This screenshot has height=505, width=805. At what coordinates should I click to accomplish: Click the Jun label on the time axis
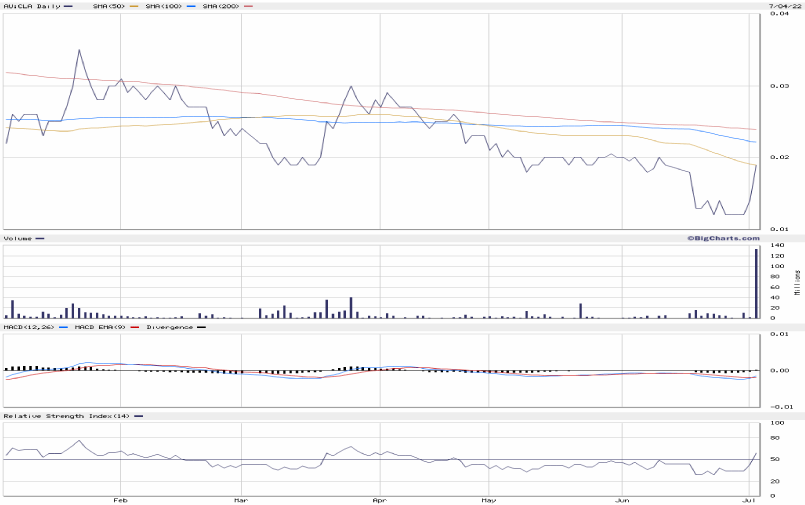622,499
